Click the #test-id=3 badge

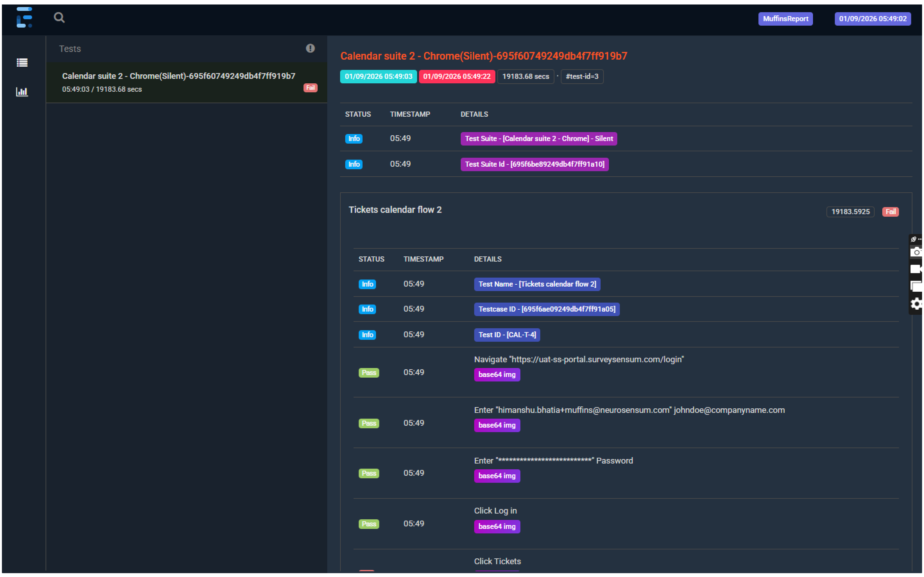(x=581, y=76)
